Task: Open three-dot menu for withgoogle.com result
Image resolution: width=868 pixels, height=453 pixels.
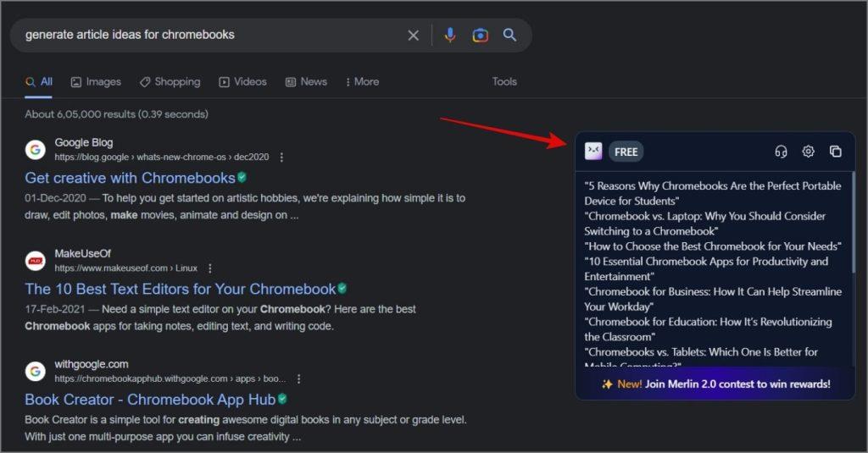Action: 299,378
